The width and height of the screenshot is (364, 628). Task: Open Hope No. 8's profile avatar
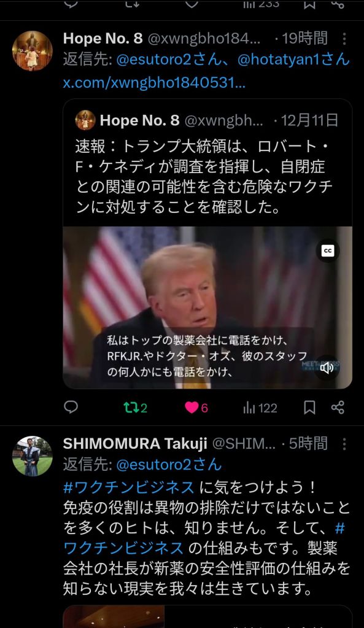pos(32,50)
